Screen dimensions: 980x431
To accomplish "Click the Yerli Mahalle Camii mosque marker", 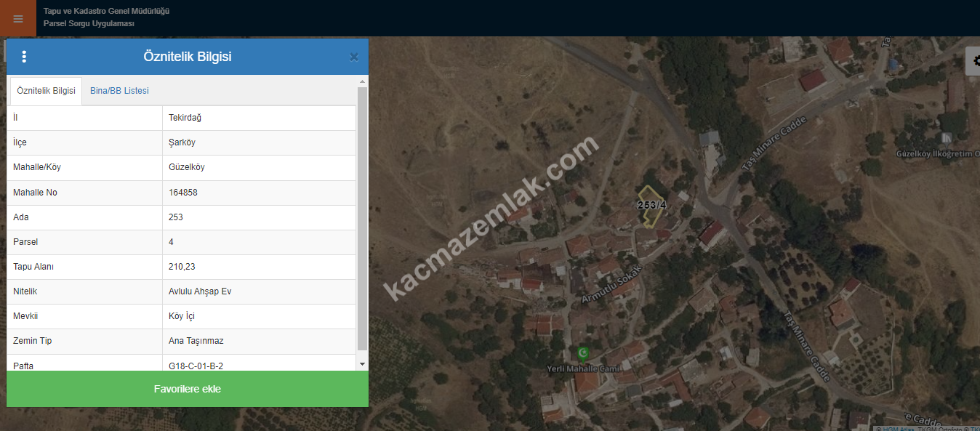I will point(582,354).
